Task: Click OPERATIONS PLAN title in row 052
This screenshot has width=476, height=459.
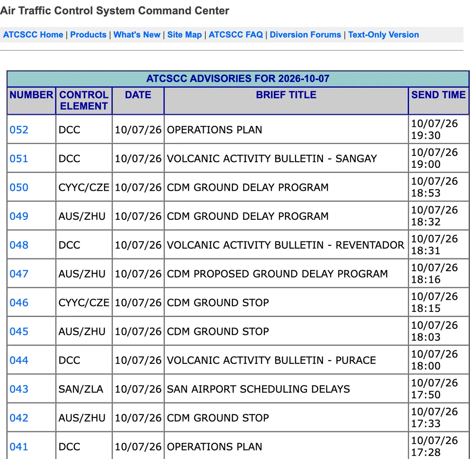Action: tap(215, 130)
